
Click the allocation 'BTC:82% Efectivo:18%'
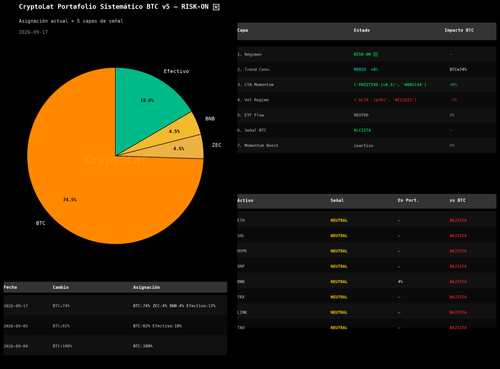[157, 326]
